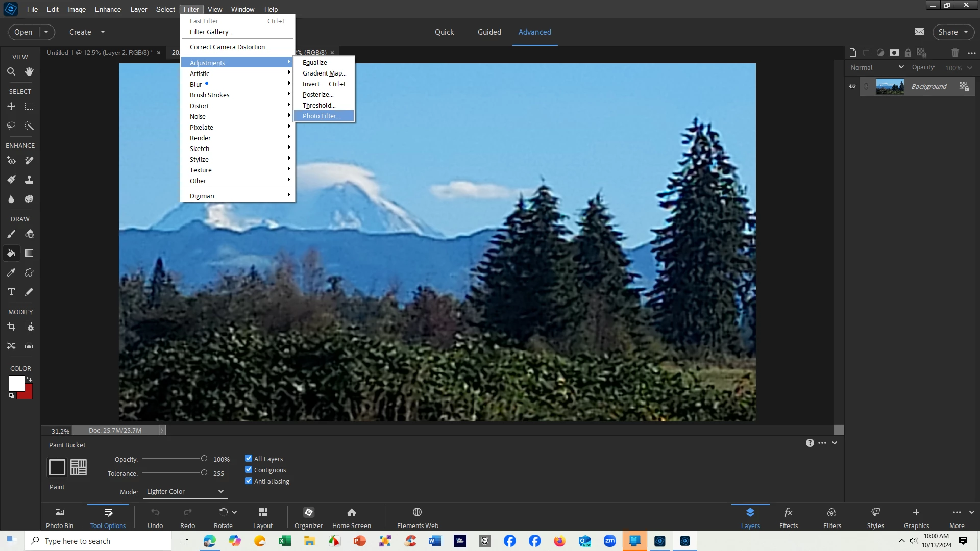Image resolution: width=980 pixels, height=551 pixels.
Task: Open the Effects panel
Action: tap(788, 517)
